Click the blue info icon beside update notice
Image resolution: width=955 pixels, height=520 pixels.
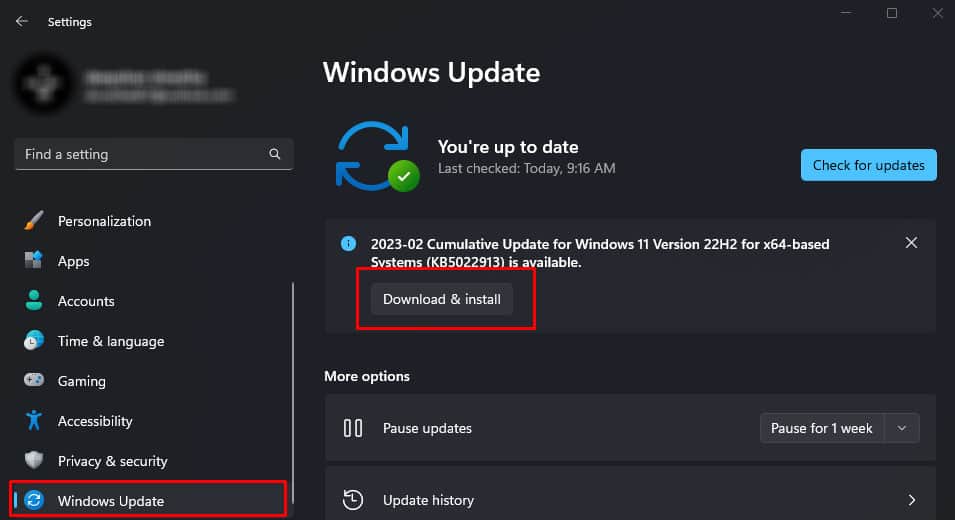click(348, 244)
